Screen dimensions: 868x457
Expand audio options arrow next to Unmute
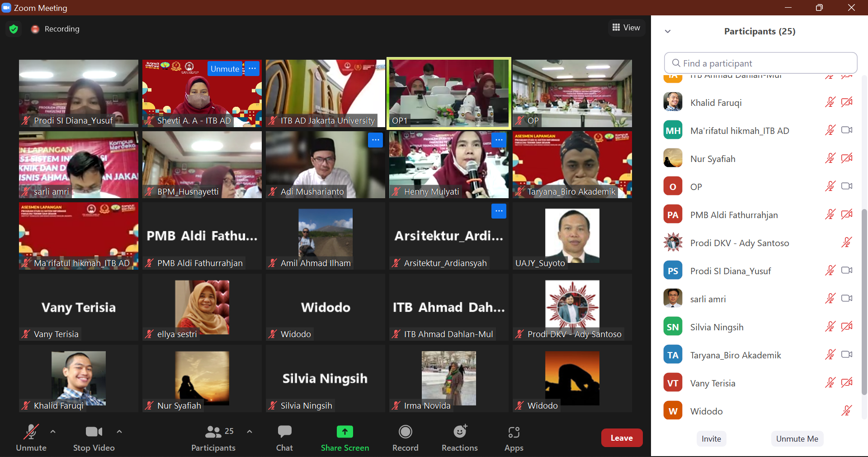tap(53, 432)
